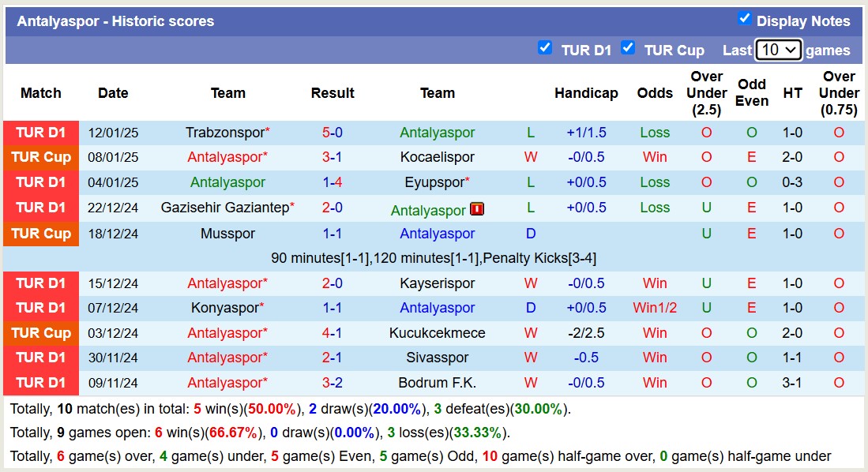Click the TUR Cup badge on Kocaelispor match row
Screen dimensions: 868x472
click(40, 157)
